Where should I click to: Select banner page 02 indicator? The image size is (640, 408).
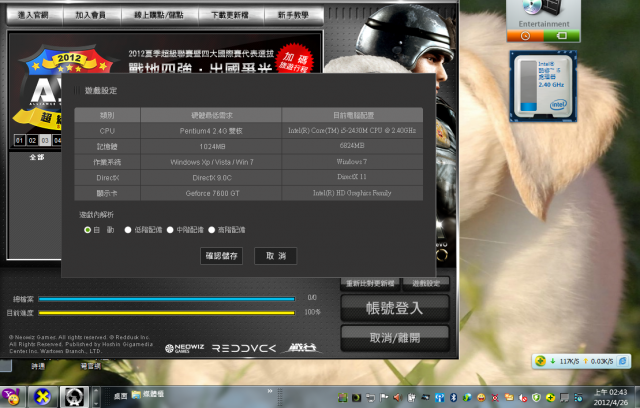(32, 140)
